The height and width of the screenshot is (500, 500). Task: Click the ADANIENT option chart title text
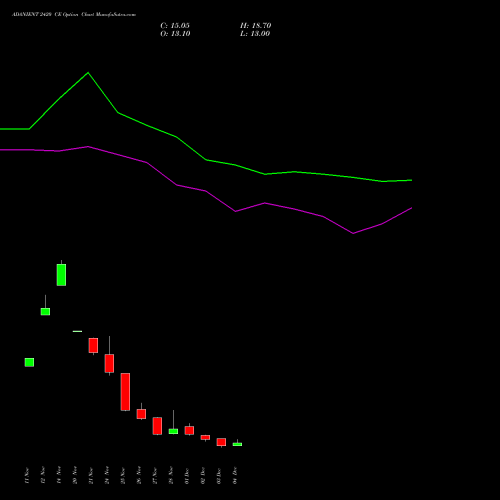pyautogui.click(x=74, y=15)
